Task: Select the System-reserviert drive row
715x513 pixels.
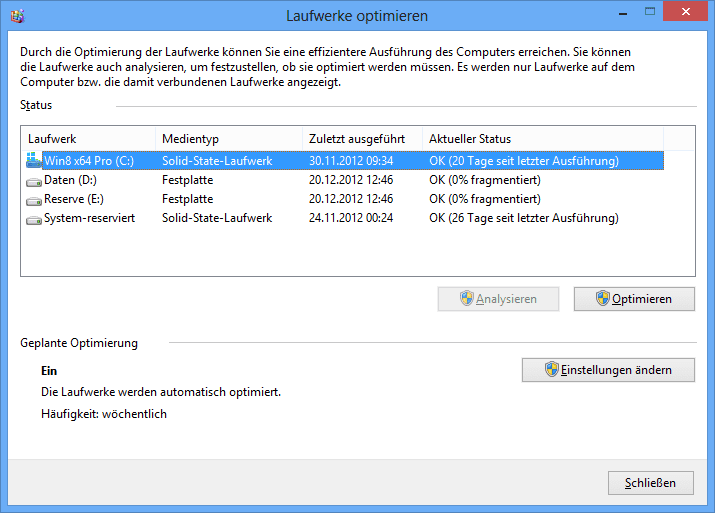Action: point(344,218)
